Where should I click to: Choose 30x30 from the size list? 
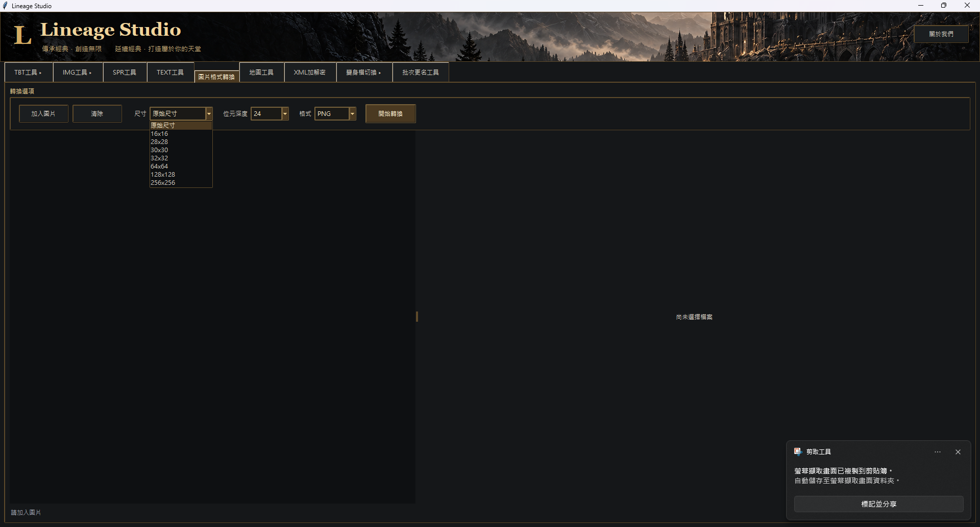tap(181, 150)
